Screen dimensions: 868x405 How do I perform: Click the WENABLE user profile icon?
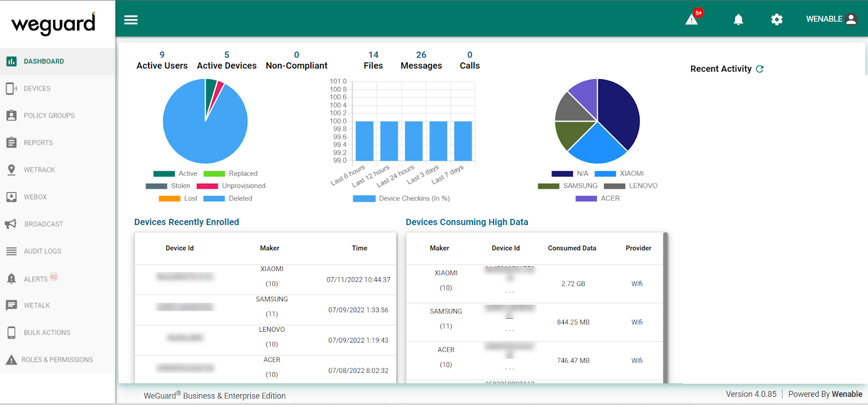[x=851, y=19]
